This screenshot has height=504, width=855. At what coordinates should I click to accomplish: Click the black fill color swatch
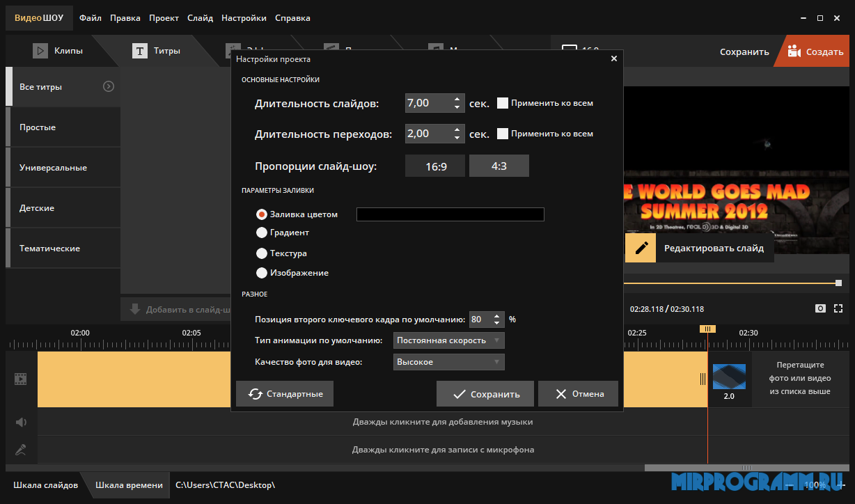[450, 214]
